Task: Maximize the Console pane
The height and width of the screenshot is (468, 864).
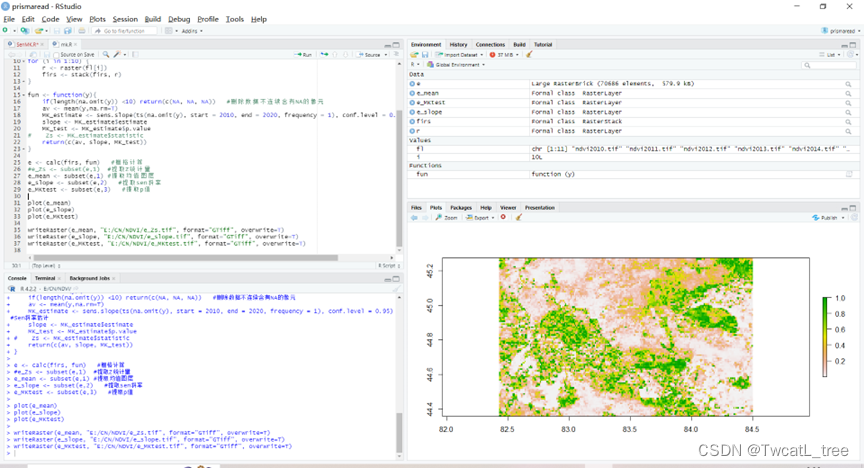Action: pos(396,279)
